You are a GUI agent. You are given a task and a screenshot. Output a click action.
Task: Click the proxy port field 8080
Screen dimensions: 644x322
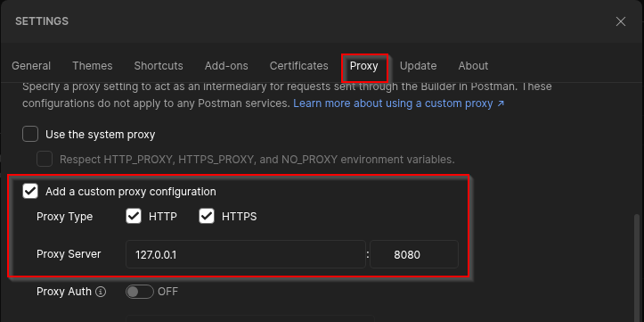click(x=414, y=254)
